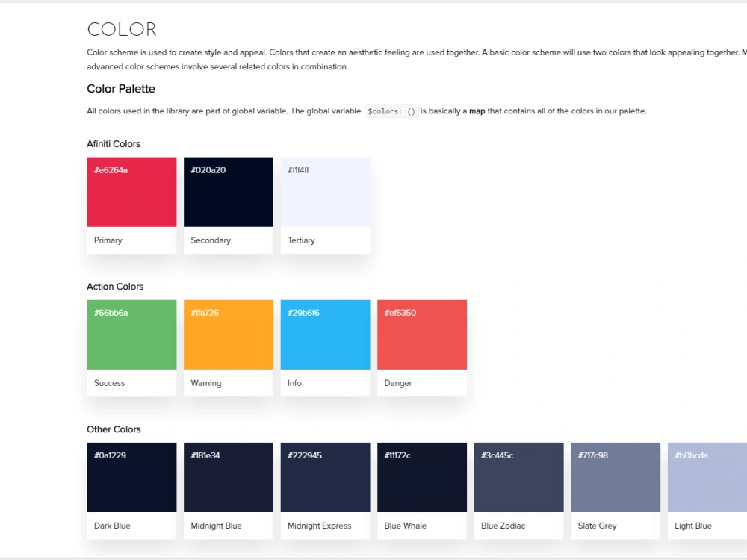Screen dimensions: 747x560
Task: Click the Color Palette heading
Action: (x=121, y=89)
